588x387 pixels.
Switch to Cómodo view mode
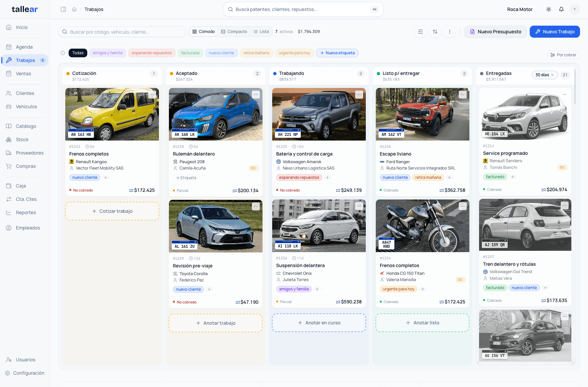coord(204,32)
